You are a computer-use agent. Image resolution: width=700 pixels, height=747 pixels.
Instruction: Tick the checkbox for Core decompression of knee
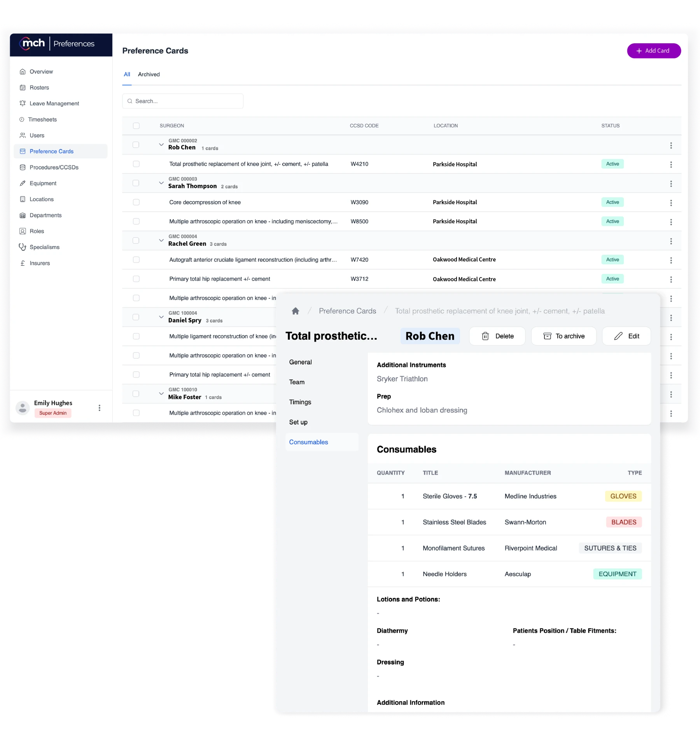tap(136, 202)
